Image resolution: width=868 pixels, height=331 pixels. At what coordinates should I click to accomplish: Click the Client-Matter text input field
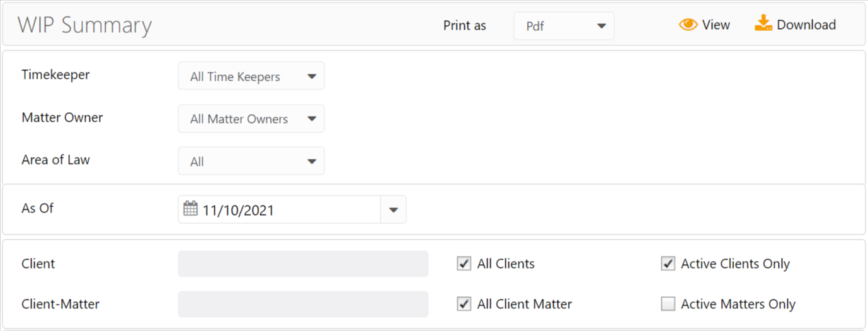click(303, 304)
